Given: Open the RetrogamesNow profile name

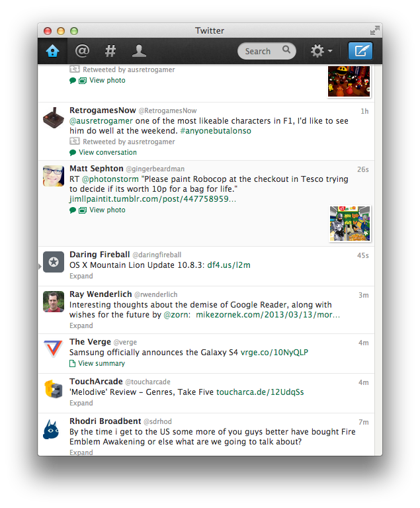Looking at the screenshot, I should pyautogui.click(x=103, y=110).
